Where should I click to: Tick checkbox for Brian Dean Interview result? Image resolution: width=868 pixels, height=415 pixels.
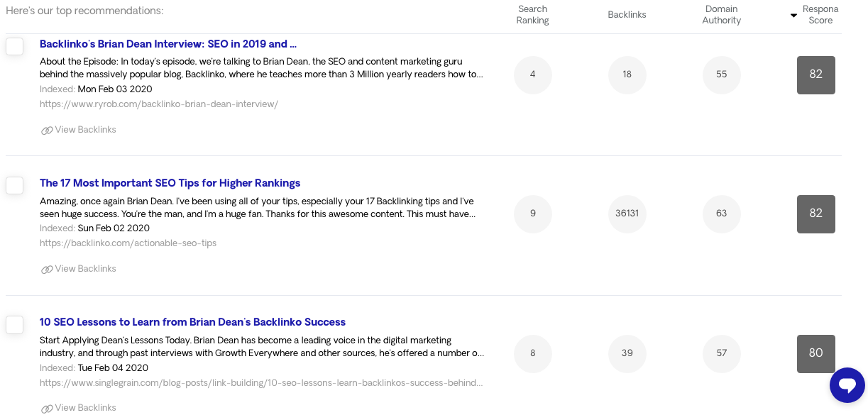coord(15,46)
